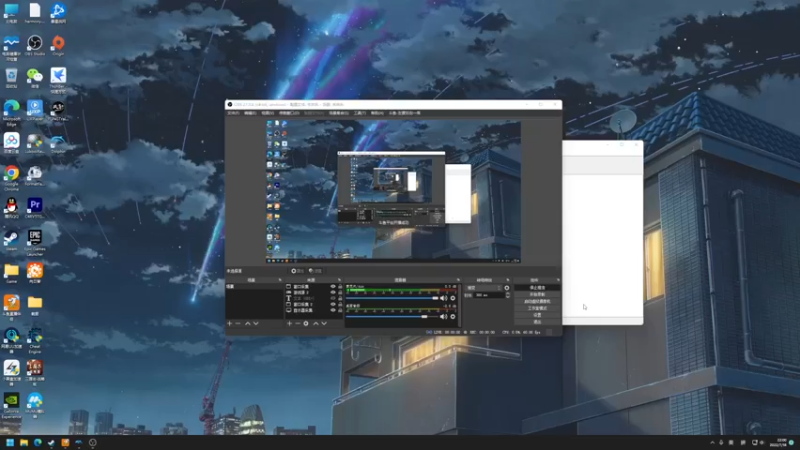Move scene up with Scenes panel up arrow
Viewport: 800px width, 450px height.
click(247, 323)
